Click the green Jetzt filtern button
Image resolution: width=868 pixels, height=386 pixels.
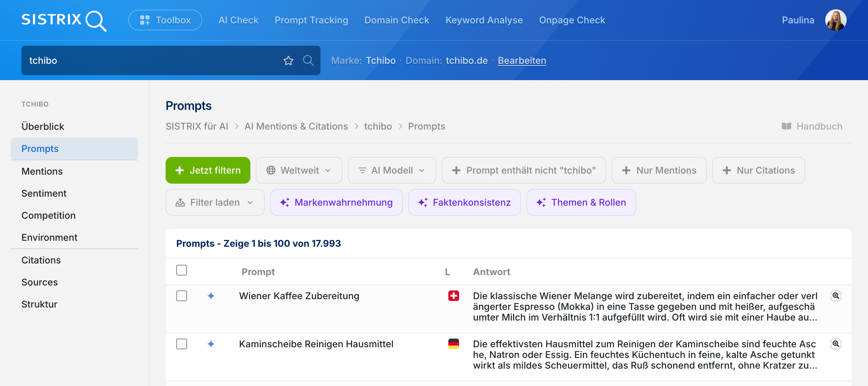208,170
